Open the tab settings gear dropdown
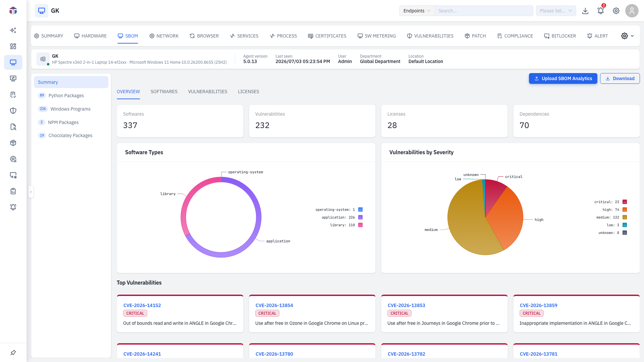This screenshot has height=362, width=644. pos(627,36)
